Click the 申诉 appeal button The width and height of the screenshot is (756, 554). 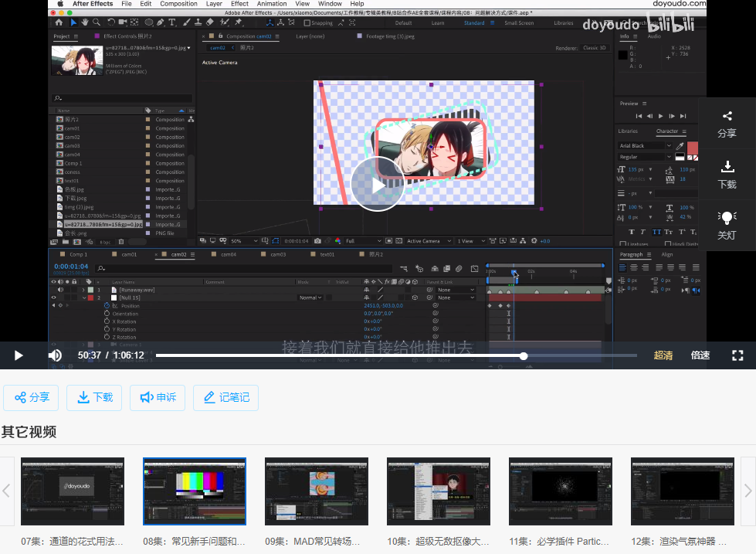(158, 398)
